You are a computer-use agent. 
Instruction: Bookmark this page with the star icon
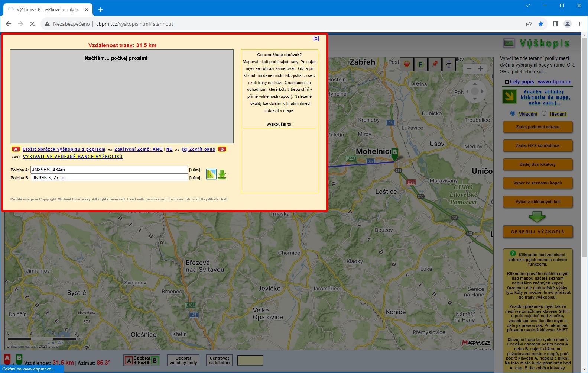[541, 24]
